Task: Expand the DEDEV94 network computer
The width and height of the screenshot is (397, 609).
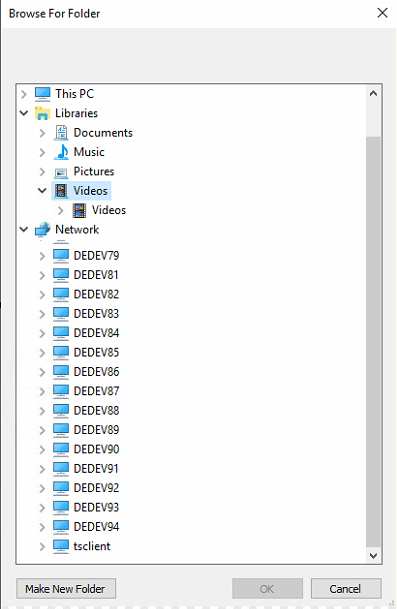Action: coord(42,527)
